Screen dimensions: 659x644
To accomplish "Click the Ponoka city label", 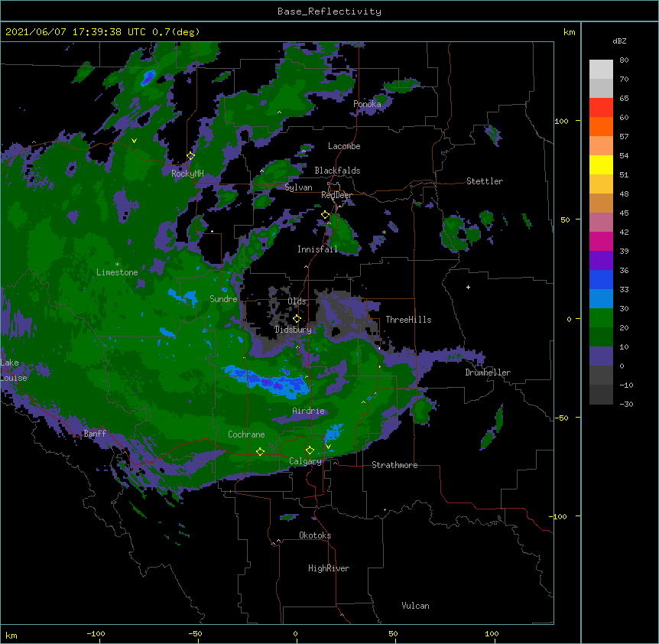I will click(367, 104).
